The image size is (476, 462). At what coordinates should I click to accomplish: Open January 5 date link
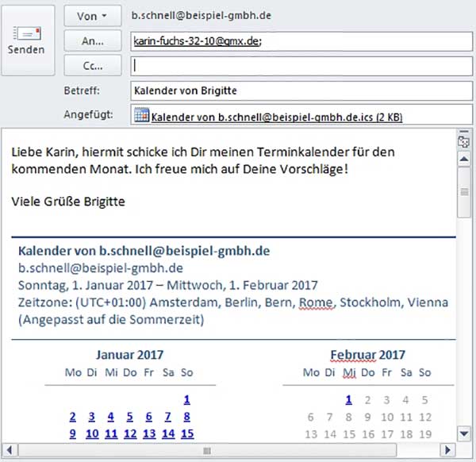130,417
